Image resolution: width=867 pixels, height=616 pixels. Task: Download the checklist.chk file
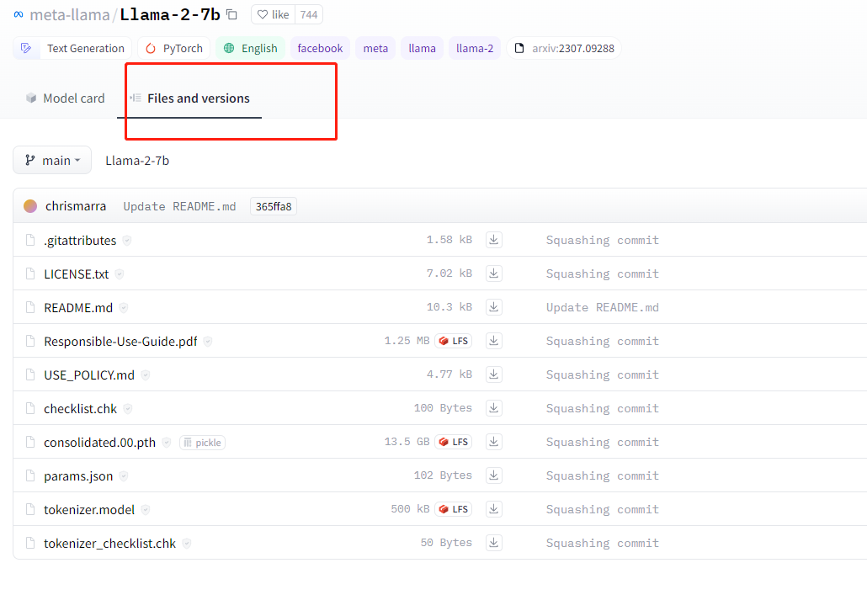(x=494, y=408)
